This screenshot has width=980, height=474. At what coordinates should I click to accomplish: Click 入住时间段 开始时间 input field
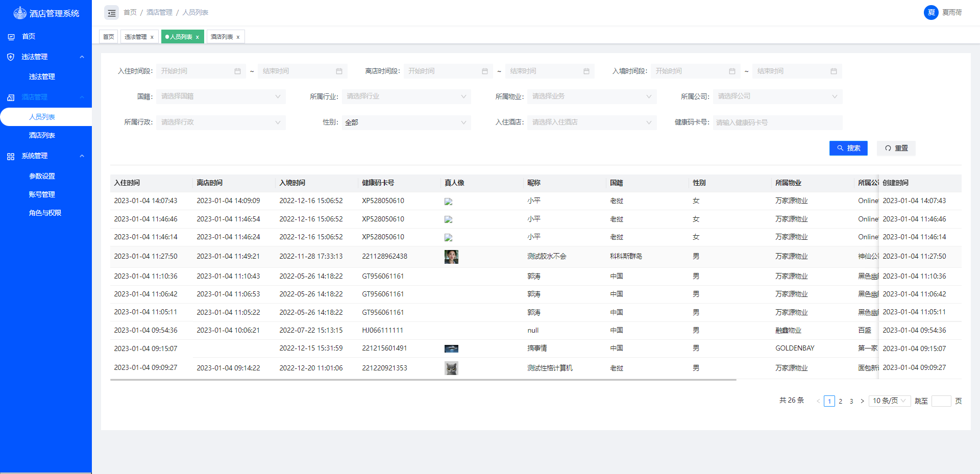point(201,71)
